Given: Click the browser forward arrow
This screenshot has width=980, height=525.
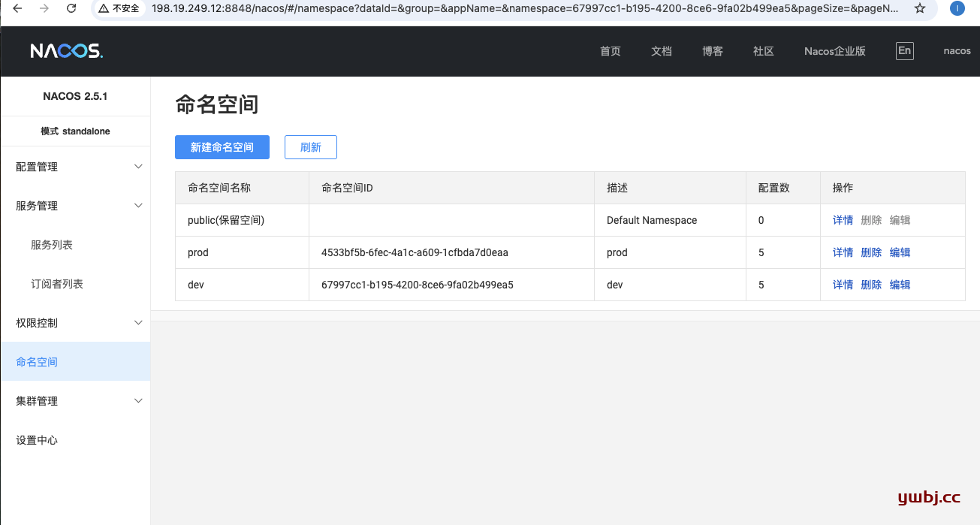Looking at the screenshot, I should [x=44, y=8].
